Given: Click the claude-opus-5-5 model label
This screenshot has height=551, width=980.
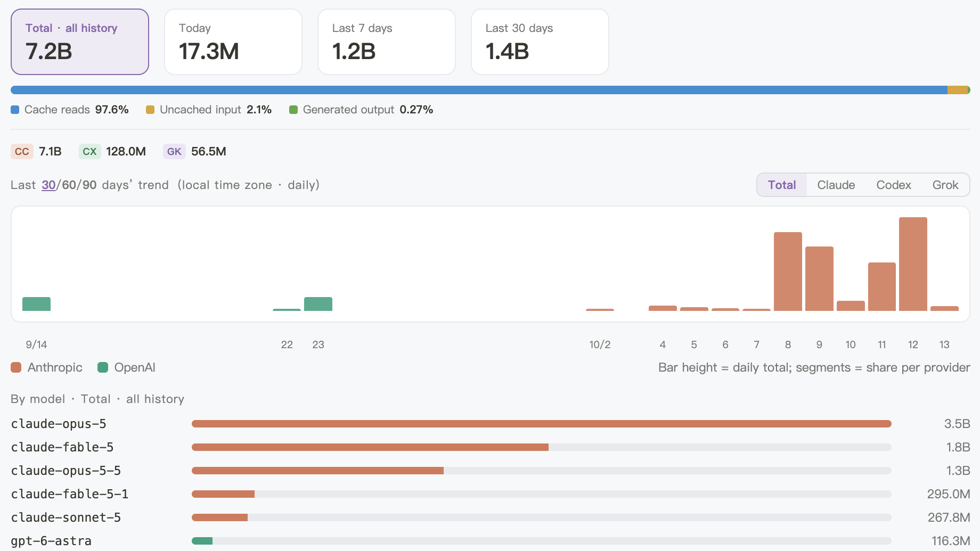Looking at the screenshot, I should point(66,471).
